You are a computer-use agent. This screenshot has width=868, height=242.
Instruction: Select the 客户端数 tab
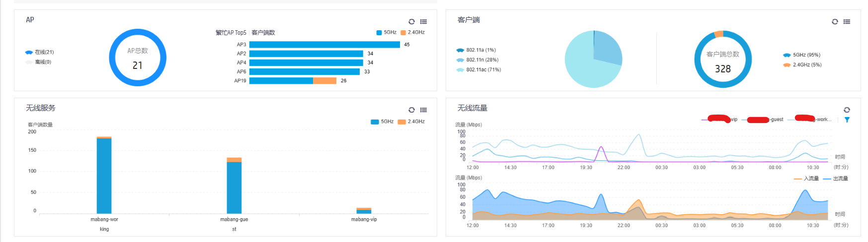tap(263, 33)
